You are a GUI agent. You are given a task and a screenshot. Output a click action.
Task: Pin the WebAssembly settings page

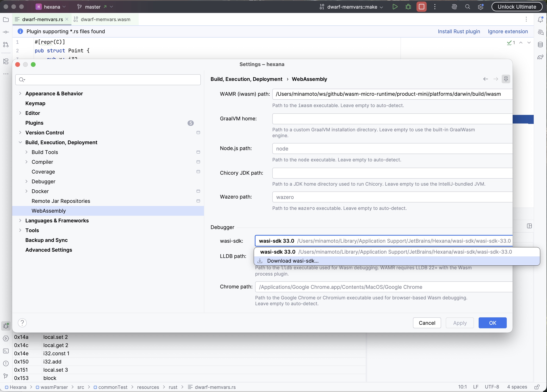coord(506,79)
